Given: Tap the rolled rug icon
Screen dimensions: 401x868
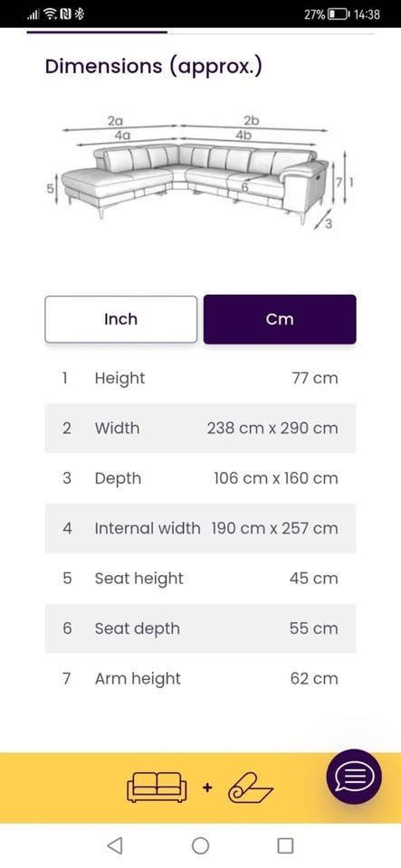Looking at the screenshot, I should point(251,788).
